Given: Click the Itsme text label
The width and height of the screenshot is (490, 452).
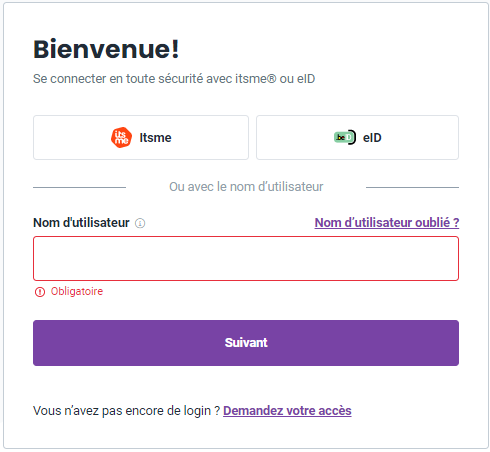Looking at the screenshot, I should point(155,138).
